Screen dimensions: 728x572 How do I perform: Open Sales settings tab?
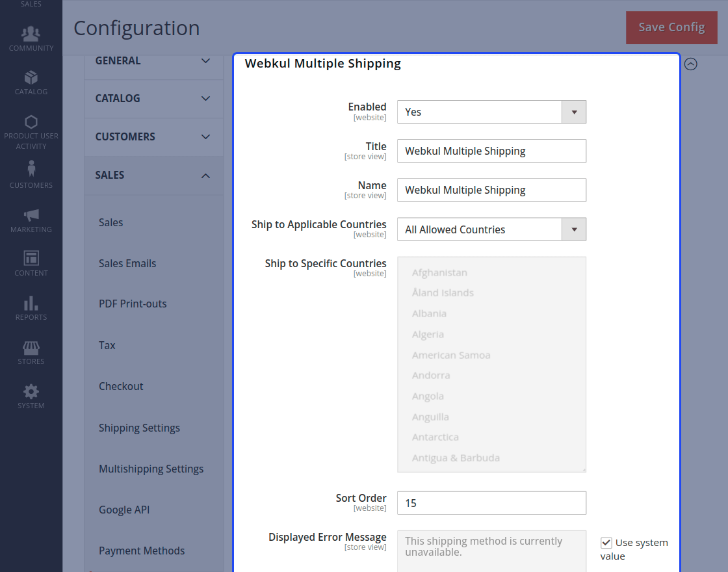pyautogui.click(x=110, y=222)
